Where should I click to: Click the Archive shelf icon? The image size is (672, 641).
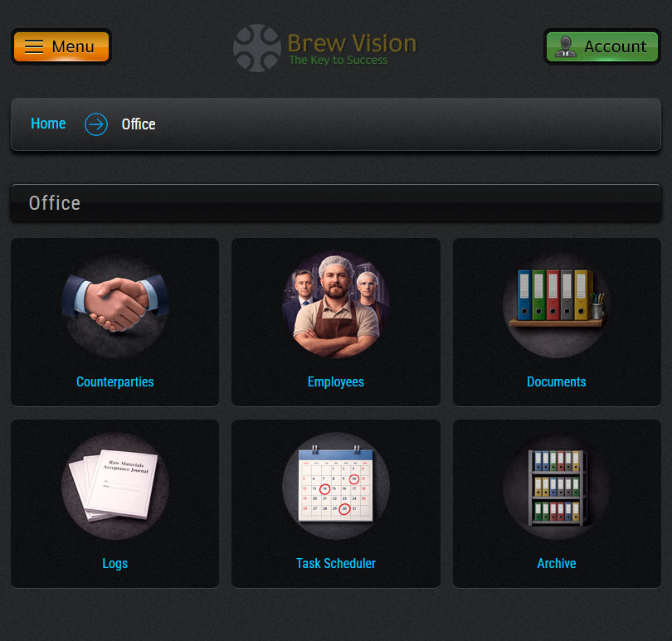(x=556, y=486)
